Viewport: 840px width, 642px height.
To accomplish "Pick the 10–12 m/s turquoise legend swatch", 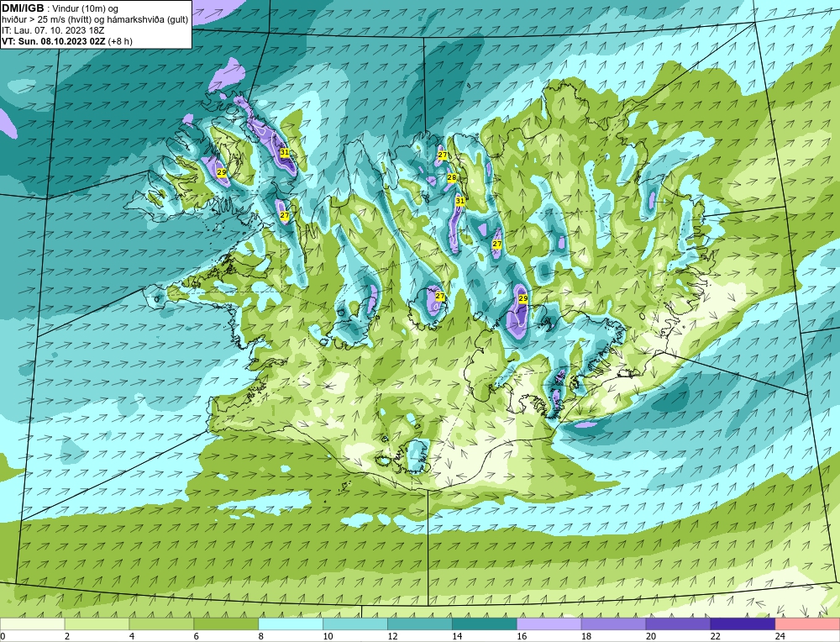I will point(355,624).
